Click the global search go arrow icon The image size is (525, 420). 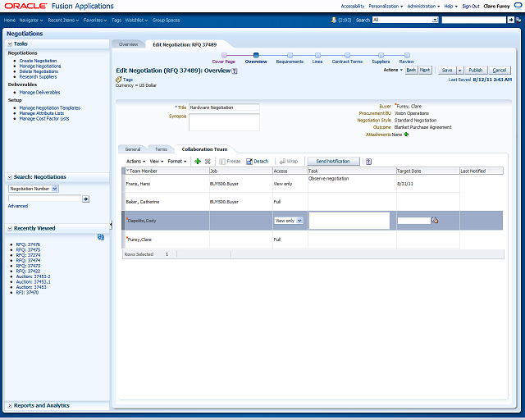(x=510, y=20)
